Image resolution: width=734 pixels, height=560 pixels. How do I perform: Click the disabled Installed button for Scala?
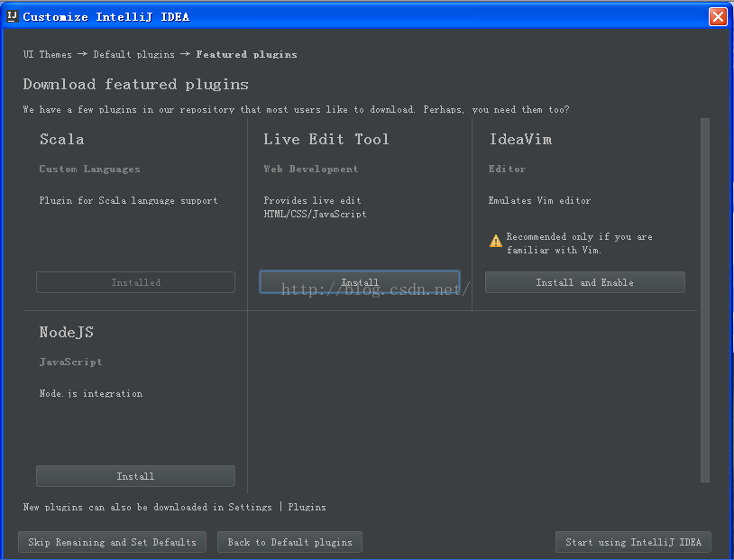pos(136,282)
